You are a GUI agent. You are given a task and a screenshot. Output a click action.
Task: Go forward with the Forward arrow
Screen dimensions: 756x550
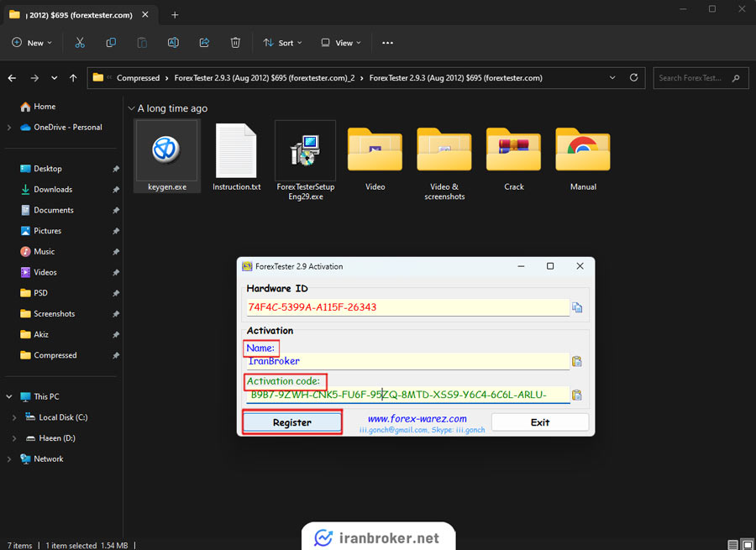pyautogui.click(x=34, y=77)
